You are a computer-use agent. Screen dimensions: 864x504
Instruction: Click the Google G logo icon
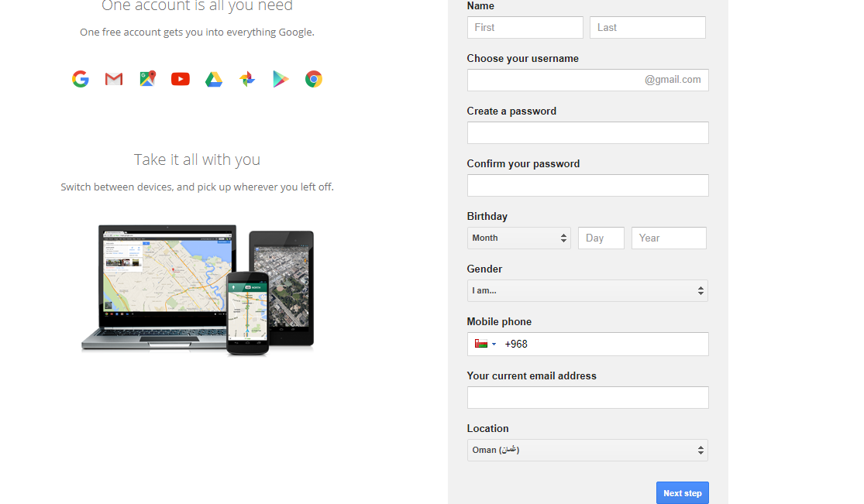pos(81,79)
